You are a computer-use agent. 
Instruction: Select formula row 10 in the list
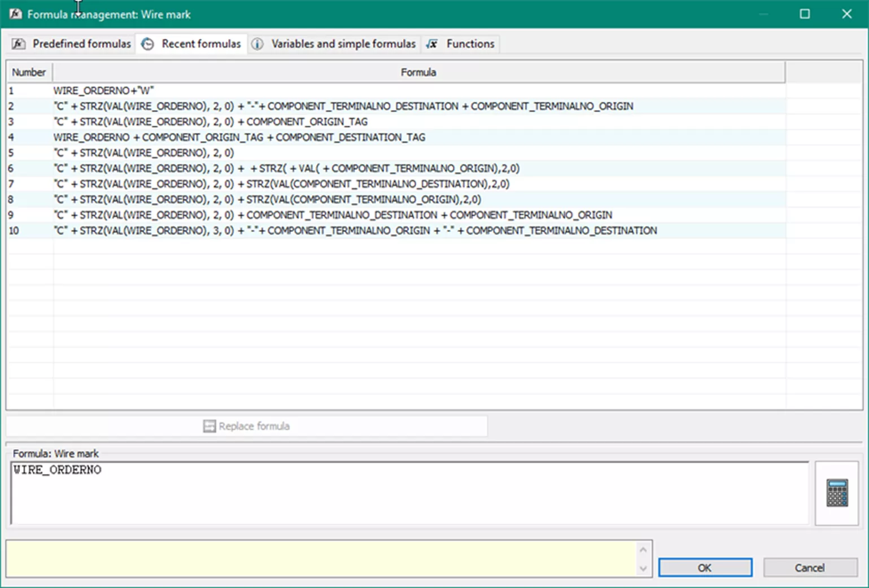point(355,231)
